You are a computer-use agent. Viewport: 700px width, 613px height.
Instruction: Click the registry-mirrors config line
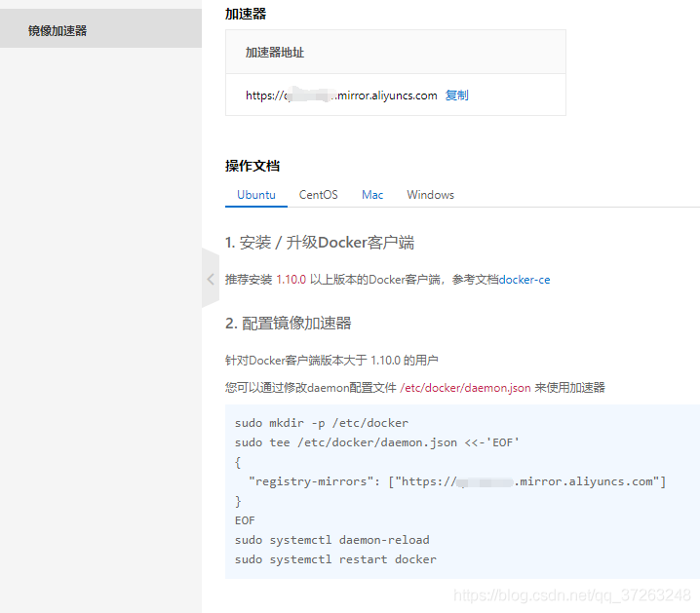[457, 481]
